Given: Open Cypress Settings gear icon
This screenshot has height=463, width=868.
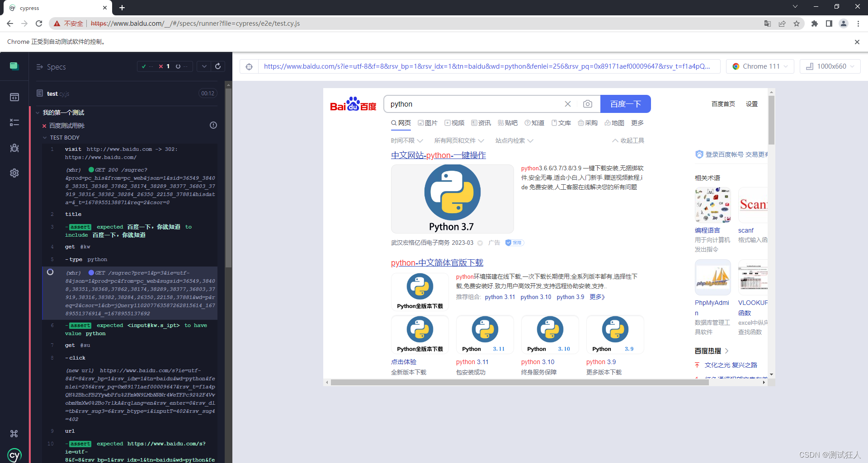Looking at the screenshot, I should (x=14, y=173).
